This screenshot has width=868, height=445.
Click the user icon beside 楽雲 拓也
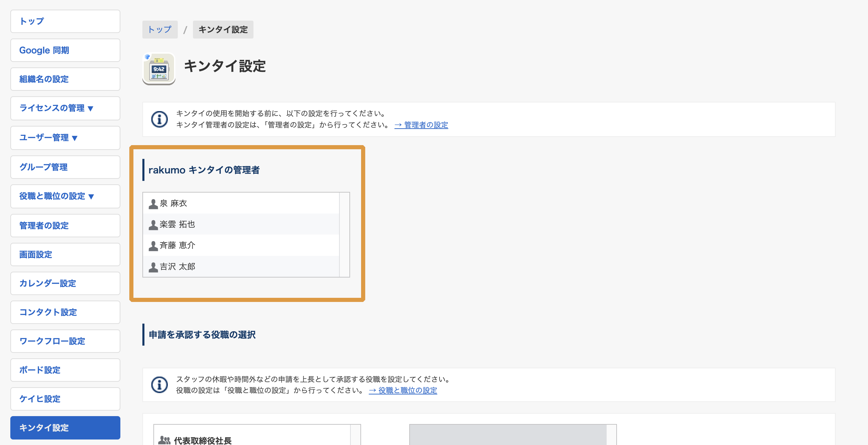(x=153, y=225)
